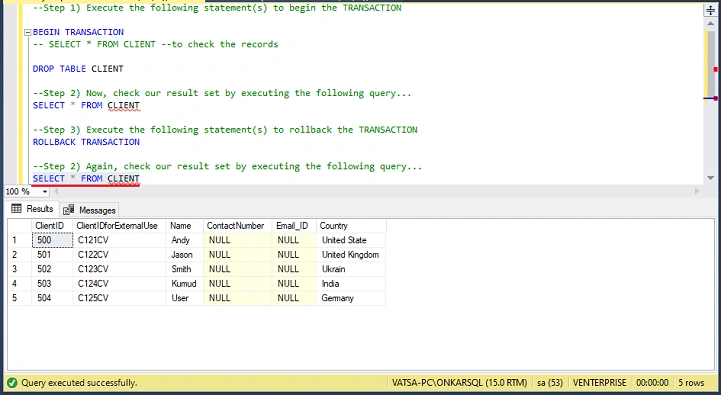Select the cell C121CV
The width and height of the screenshot is (721, 395).
coord(119,240)
